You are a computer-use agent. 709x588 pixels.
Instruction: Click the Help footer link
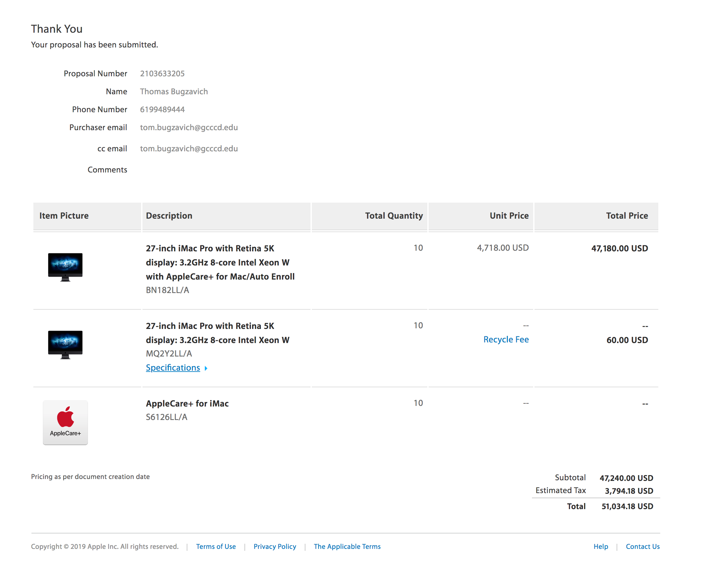(601, 547)
